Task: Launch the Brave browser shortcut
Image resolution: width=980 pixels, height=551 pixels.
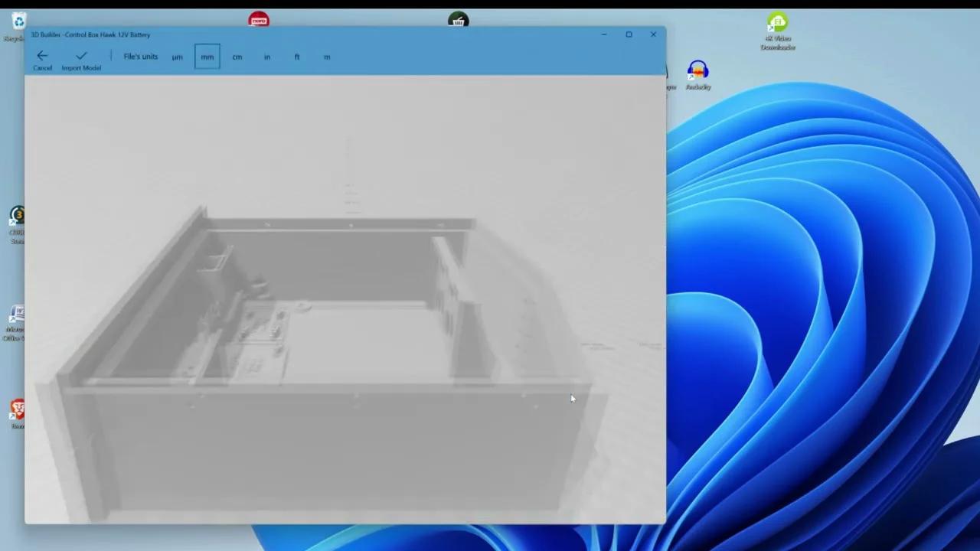Action: (18, 412)
